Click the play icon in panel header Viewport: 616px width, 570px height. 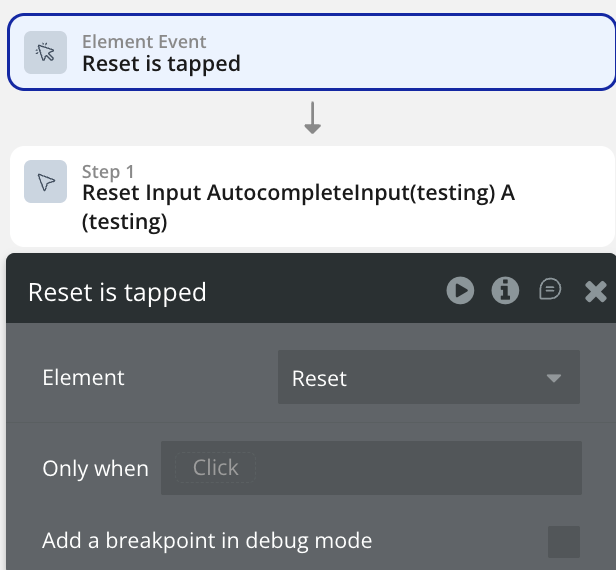(460, 290)
